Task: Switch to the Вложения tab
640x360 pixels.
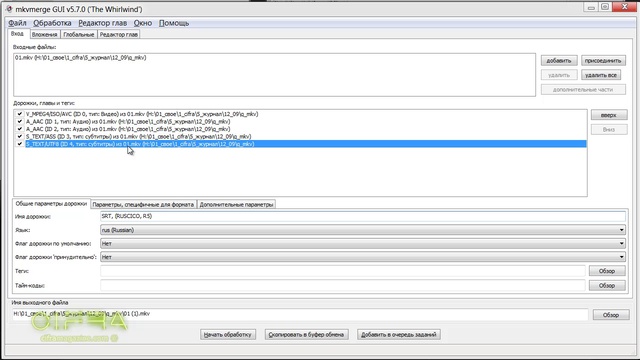Action: coord(44,35)
